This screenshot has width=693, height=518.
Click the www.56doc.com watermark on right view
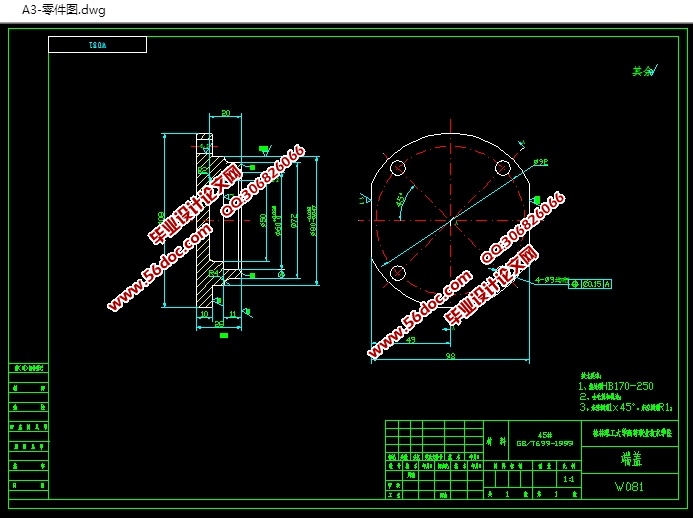tap(420, 315)
